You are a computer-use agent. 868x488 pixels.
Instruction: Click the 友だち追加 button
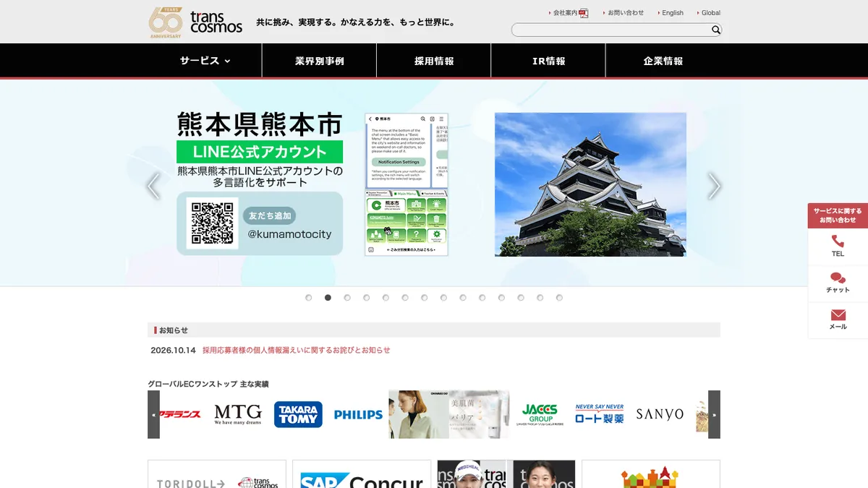[x=270, y=215]
